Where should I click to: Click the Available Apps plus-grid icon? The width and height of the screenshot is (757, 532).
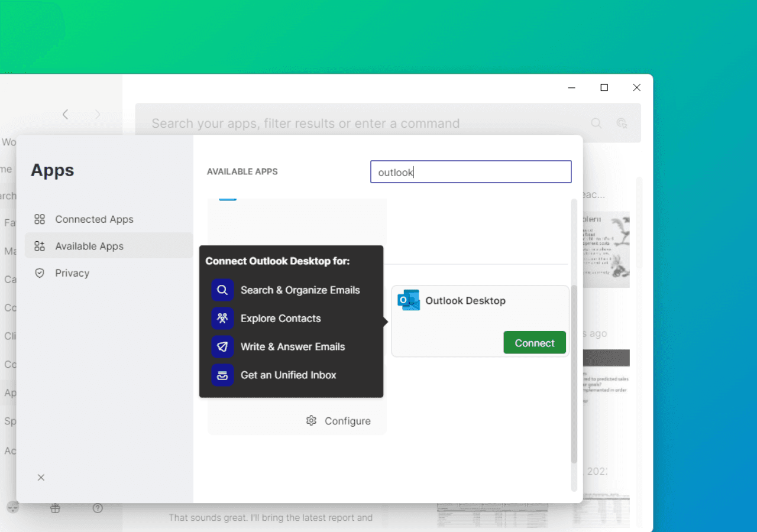(x=40, y=246)
